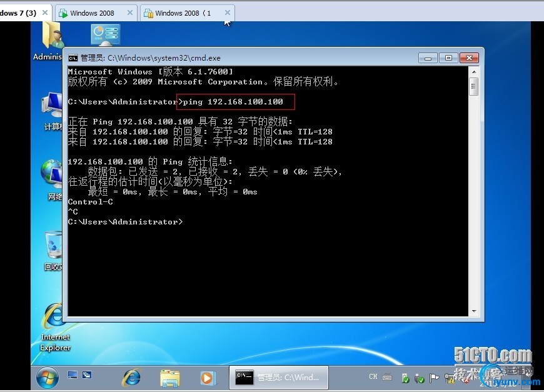Click the 'Microsoft Windows [版本 6.1.7600]' line
Viewport: 544px width, 392px height.
tap(150, 71)
